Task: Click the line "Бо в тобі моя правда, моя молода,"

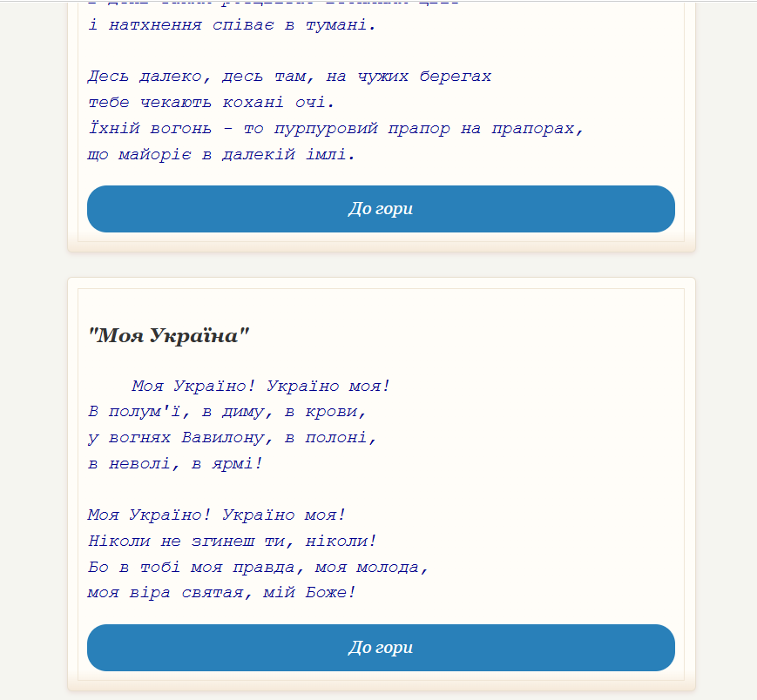Action: (x=259, y=567)
